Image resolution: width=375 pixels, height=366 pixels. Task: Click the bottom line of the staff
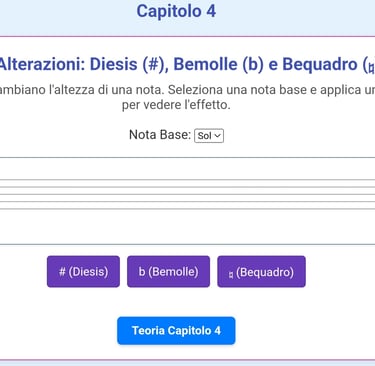tap(187, 209)
